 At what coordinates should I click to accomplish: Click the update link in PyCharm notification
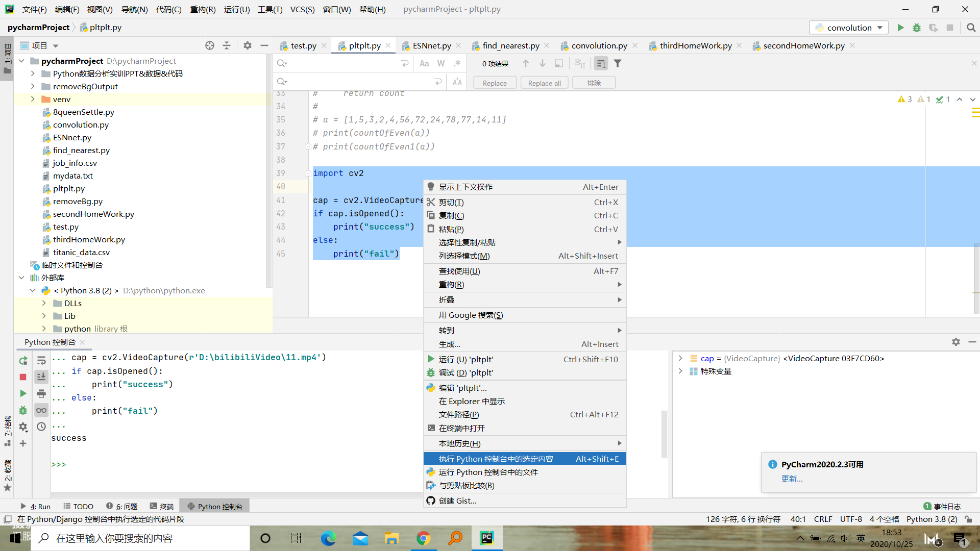[x=792, y=479]
